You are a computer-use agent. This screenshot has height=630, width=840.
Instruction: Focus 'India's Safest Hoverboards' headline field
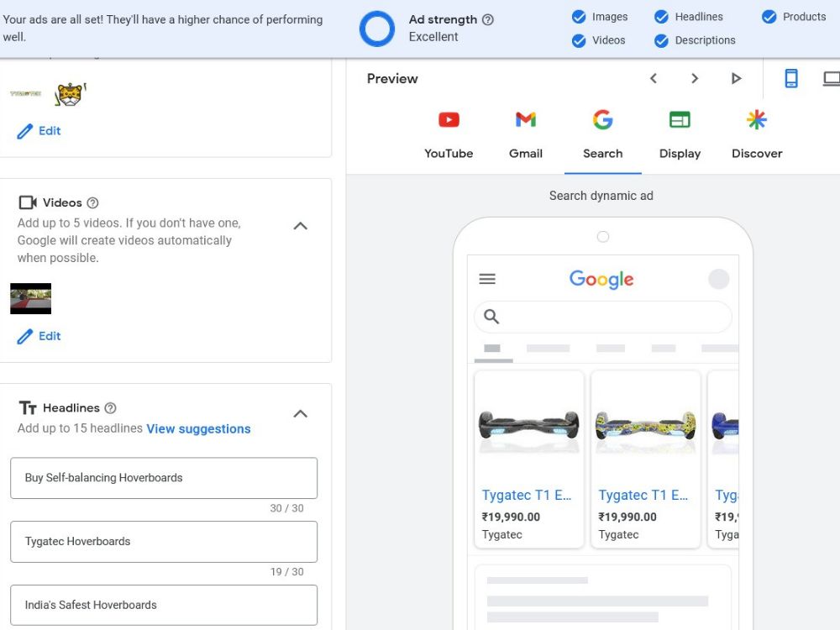tap(164, 606)
